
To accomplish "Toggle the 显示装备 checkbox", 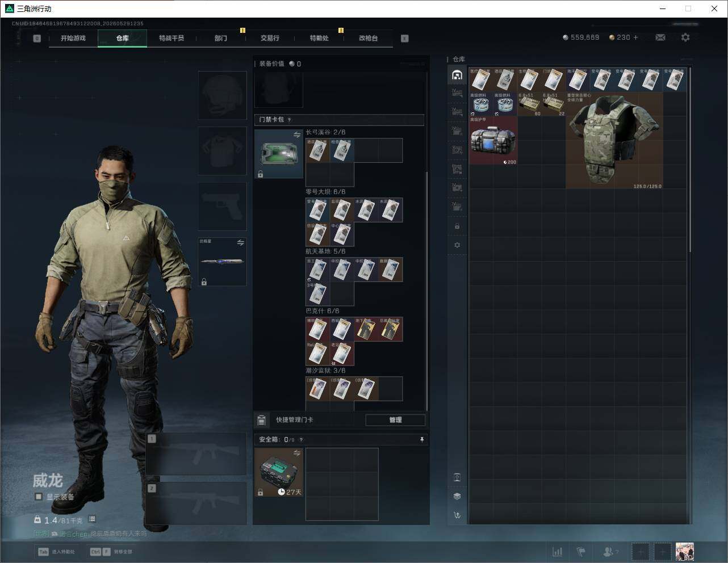I will point(39,497).
